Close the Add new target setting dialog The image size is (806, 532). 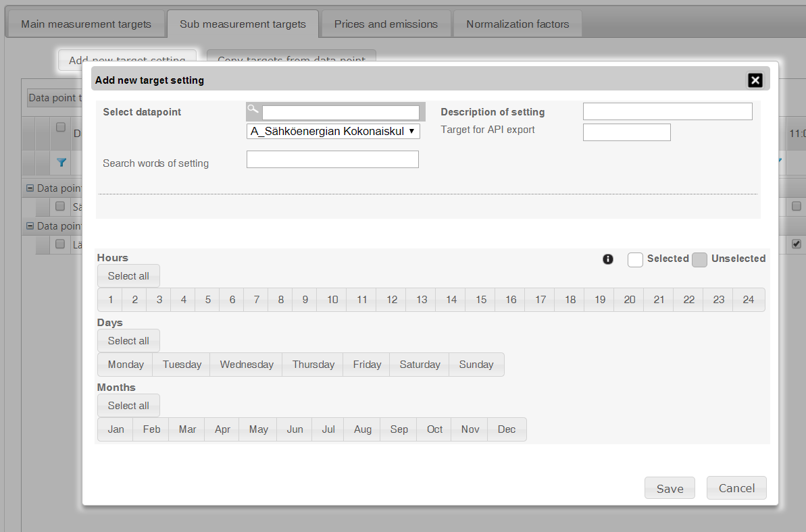755,80
